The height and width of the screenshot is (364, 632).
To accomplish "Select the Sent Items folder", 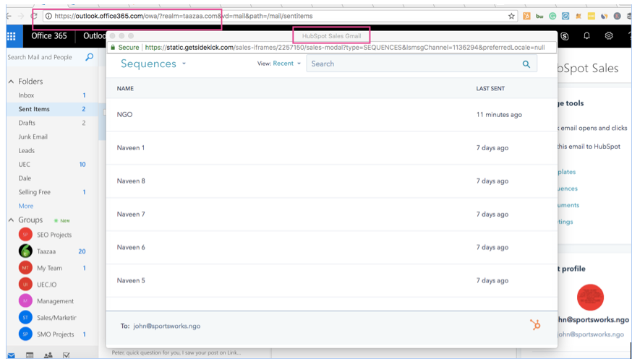I will click(52, 109).
